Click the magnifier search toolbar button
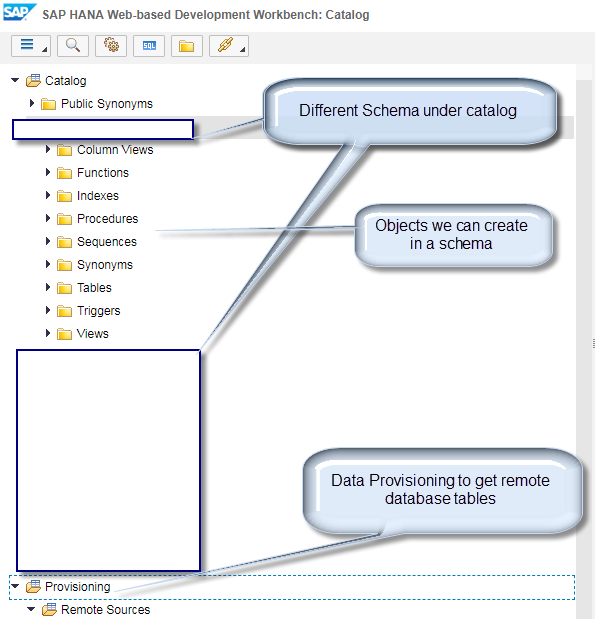This screenshot has height=619, width=595. click(x=73, y=46)
